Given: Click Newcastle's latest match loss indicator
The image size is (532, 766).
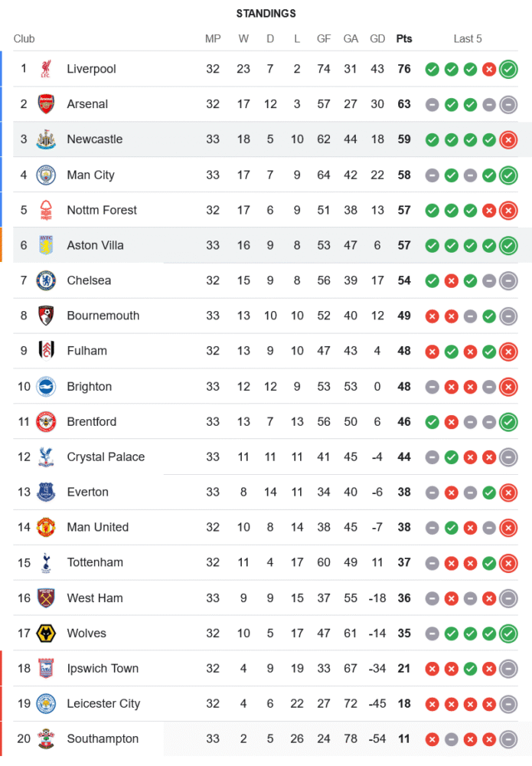Looking at the screenshot, I should [x=508, y=139].
